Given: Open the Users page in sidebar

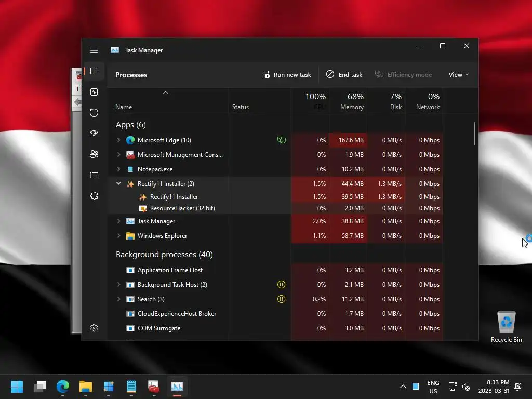Looking at the screenshot, I should pyautogui.click(x=94, y=154).
